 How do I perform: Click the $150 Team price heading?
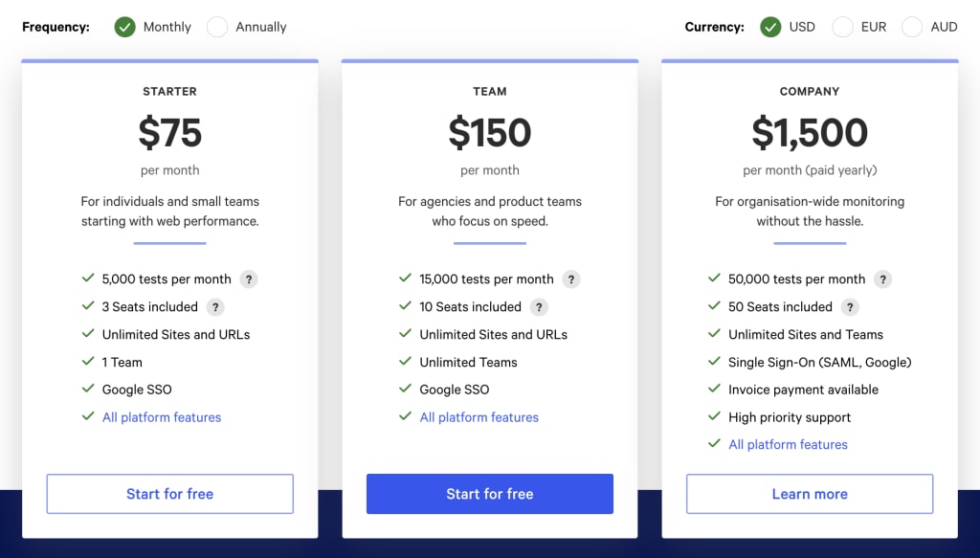pyautogui.click(x=490, y=132)
